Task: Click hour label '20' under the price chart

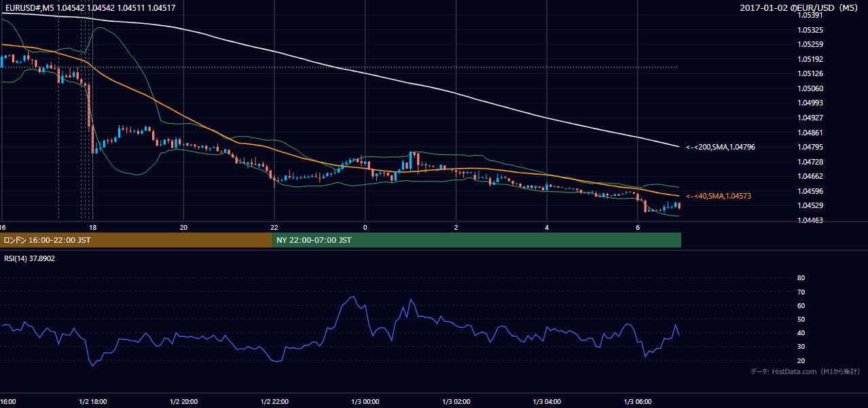Action: pyautogui.click(x=183, y=227)
